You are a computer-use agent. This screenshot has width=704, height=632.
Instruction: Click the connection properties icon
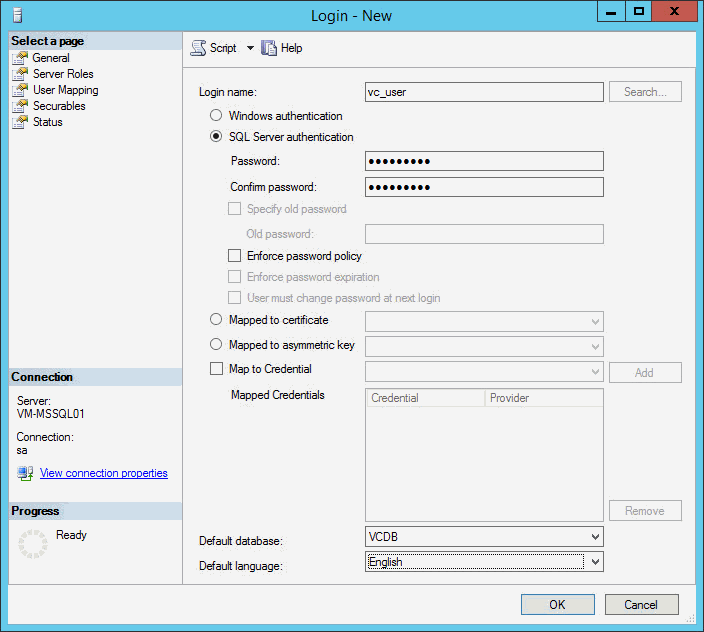(x=25, y=473)
